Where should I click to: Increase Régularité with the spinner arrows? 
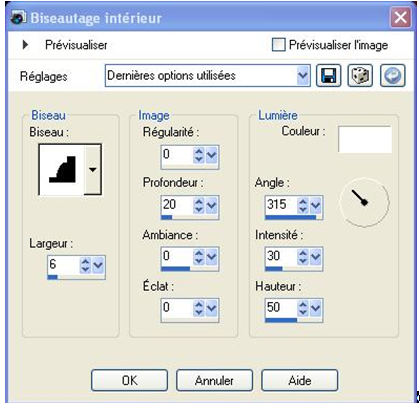click(x=199, y=155)
